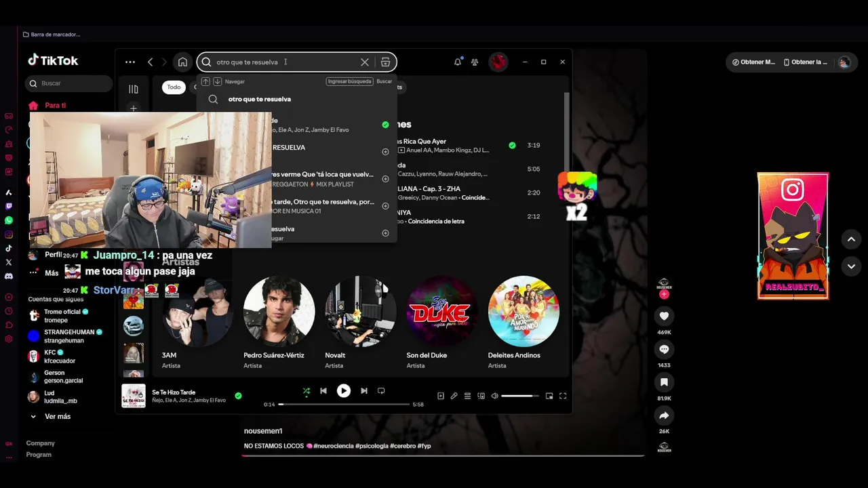Click the Ingresar búsqueda hint
Image resolution: width=868 pixels, height=488 pixels.
tap(350, 81)
